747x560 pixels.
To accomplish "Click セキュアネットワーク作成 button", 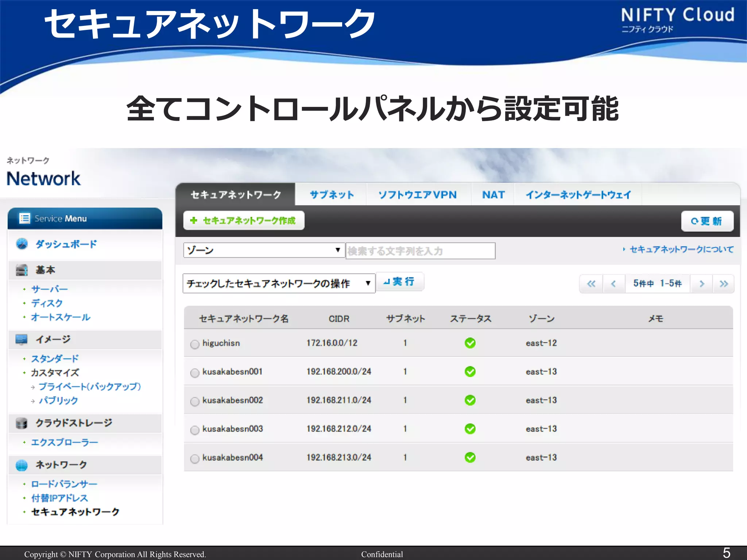I will tap(244, 221).
